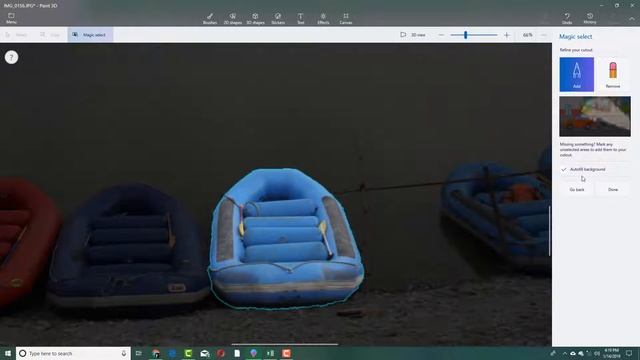Image resolution: width=640 pixels, height=360 pixels.
Task: Open Chrome from the taskbar
Action: (156, 353)
